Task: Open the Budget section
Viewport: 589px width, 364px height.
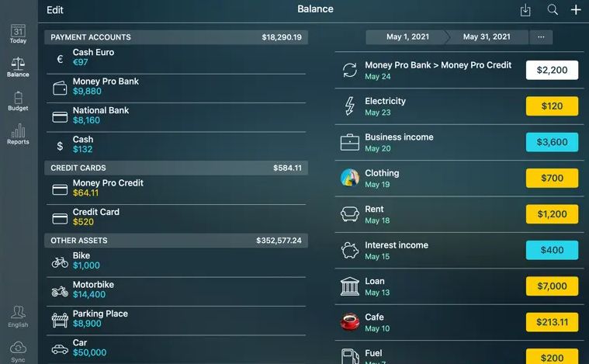Action: coord(18,101)
